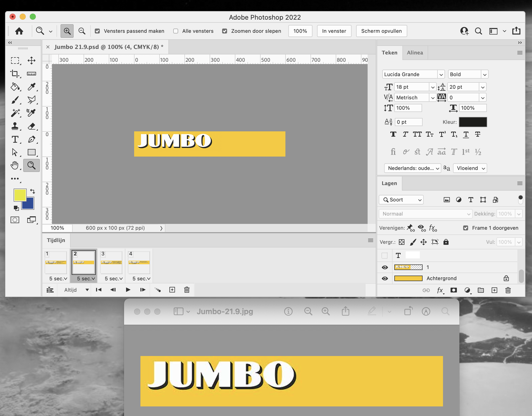
Task: Open the 18 pt font size dropdown
Action: 433,87
